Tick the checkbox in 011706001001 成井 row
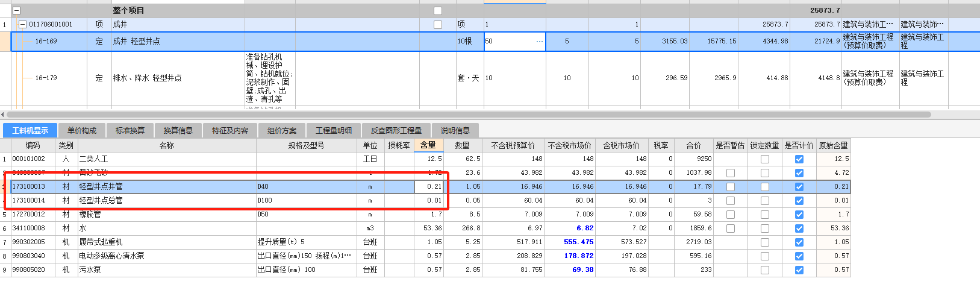 tap(438, 25)
